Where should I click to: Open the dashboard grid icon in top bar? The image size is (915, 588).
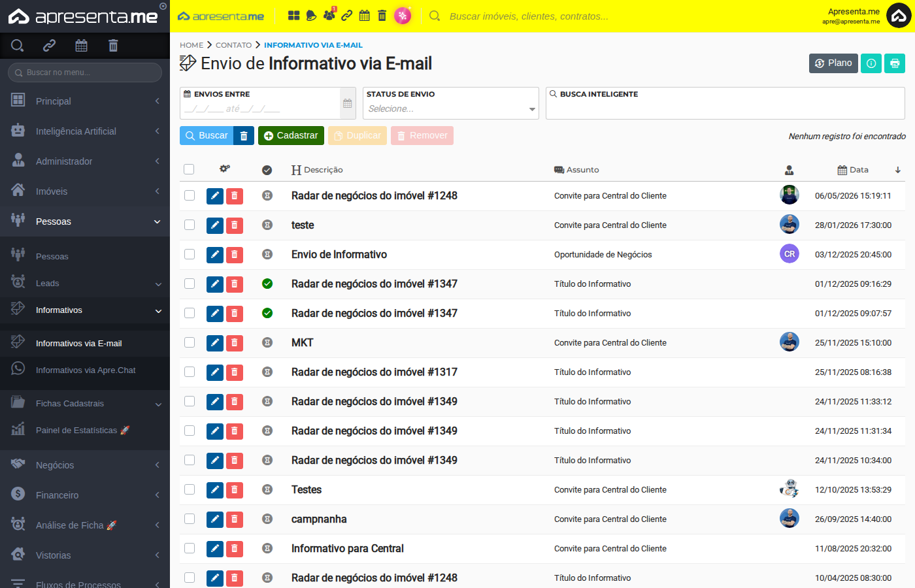(294, 16)
